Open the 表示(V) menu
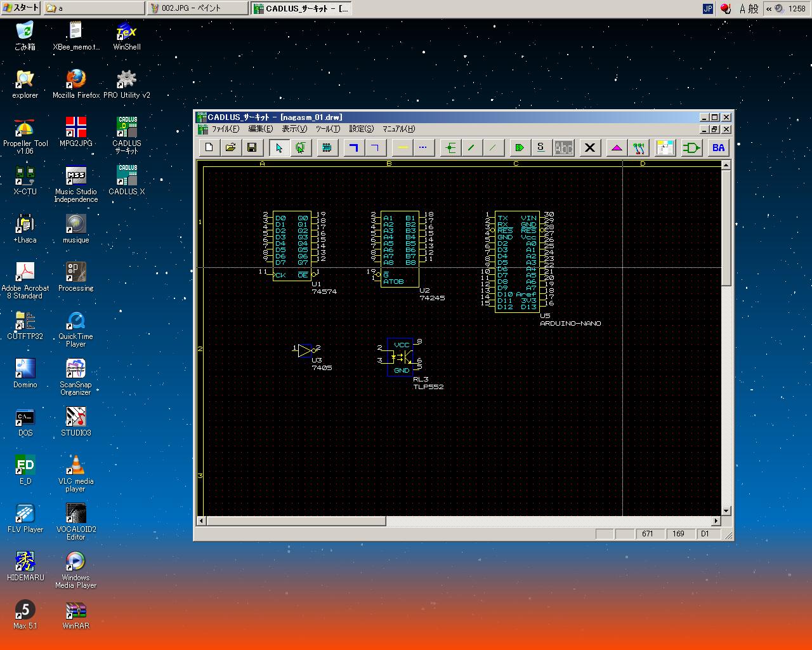 (294, 129)
